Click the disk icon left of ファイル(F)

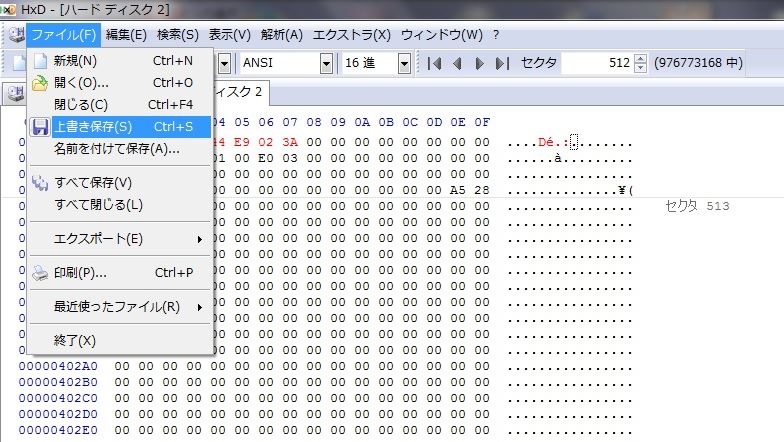(x=16, y=34)
